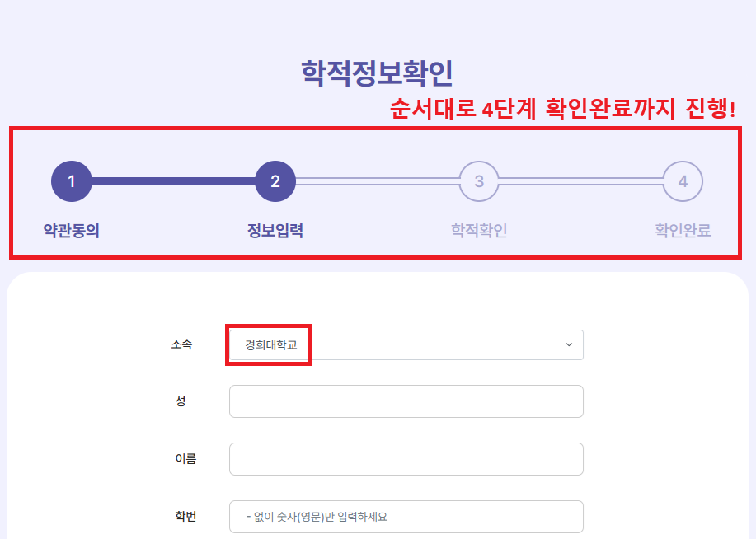The image size is (756, 539).
Task: Click the 정보입력 step label
Action: pos(275,231)
